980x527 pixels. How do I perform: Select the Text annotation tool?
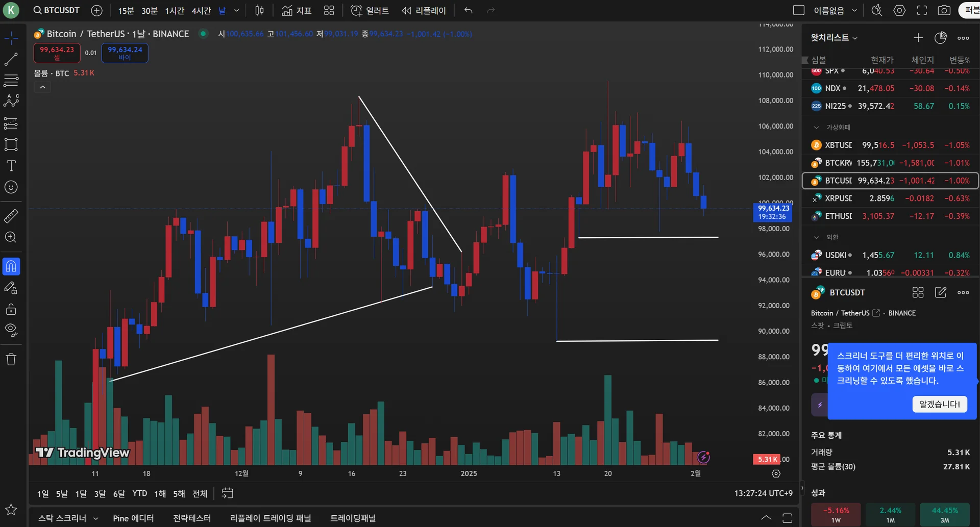click(11, 166)
